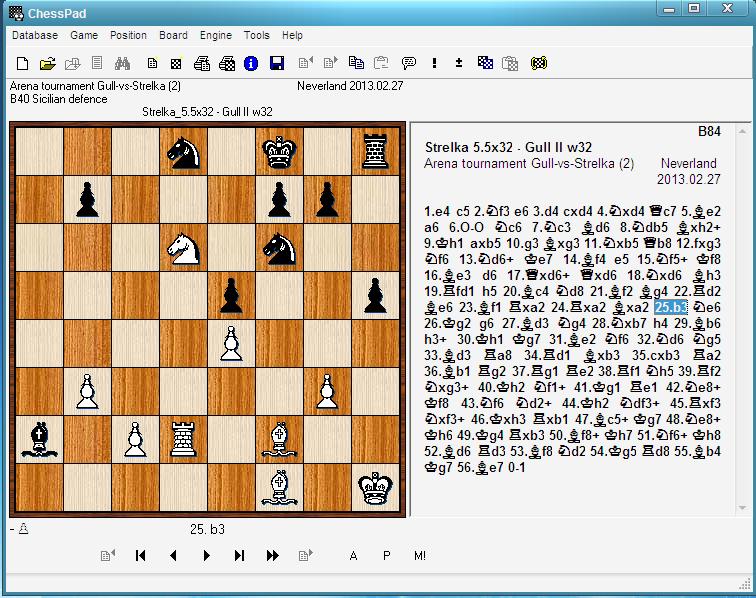
Task: Click the speech bubble comment icon
Action: tap(408, 63)
